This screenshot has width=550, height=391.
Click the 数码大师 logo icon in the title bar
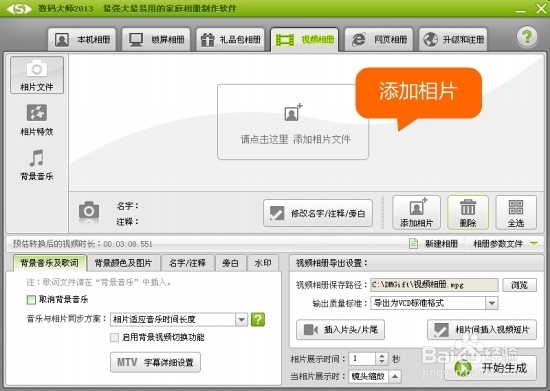tap(19, 8)
